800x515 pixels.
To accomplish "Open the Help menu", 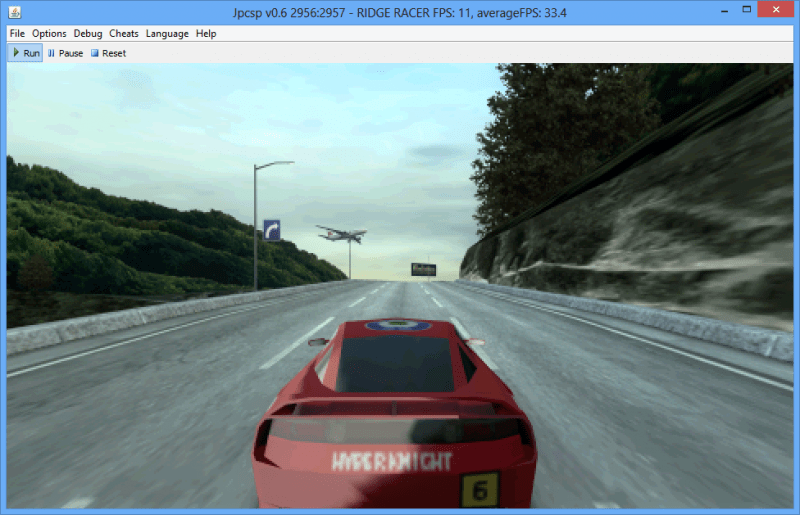I will click(x=206, y=34).
